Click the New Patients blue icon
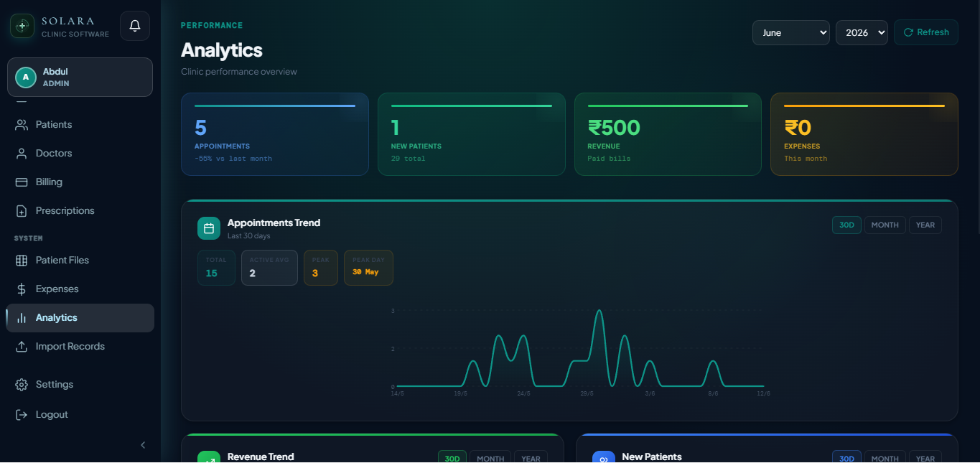This screenshot has width=980, height=463. point(604,457)
